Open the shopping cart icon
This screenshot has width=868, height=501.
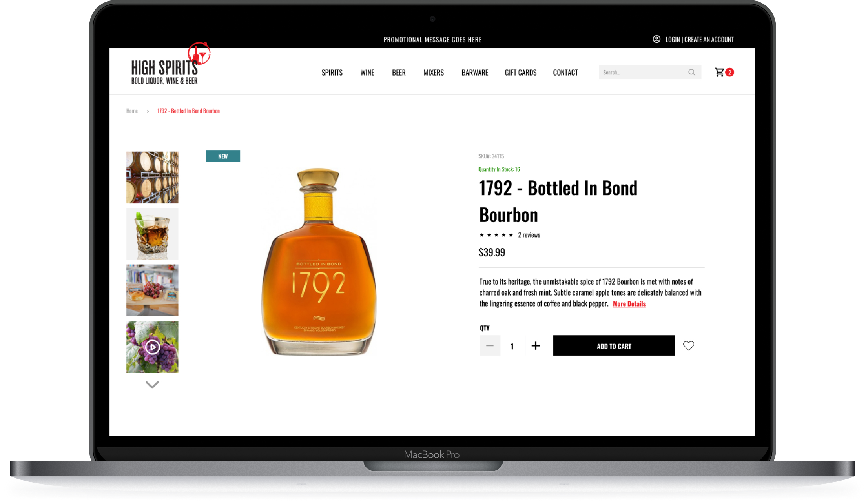(x=719, y=73)
